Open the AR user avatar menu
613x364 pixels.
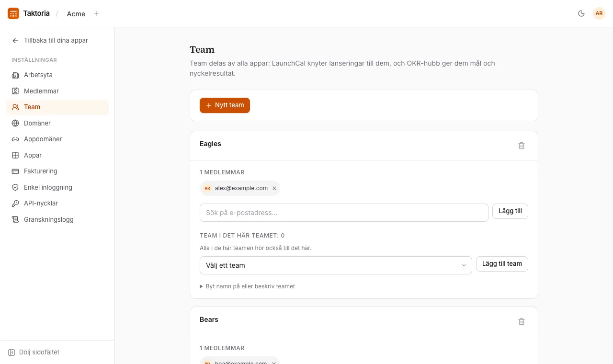coord(599,13)
